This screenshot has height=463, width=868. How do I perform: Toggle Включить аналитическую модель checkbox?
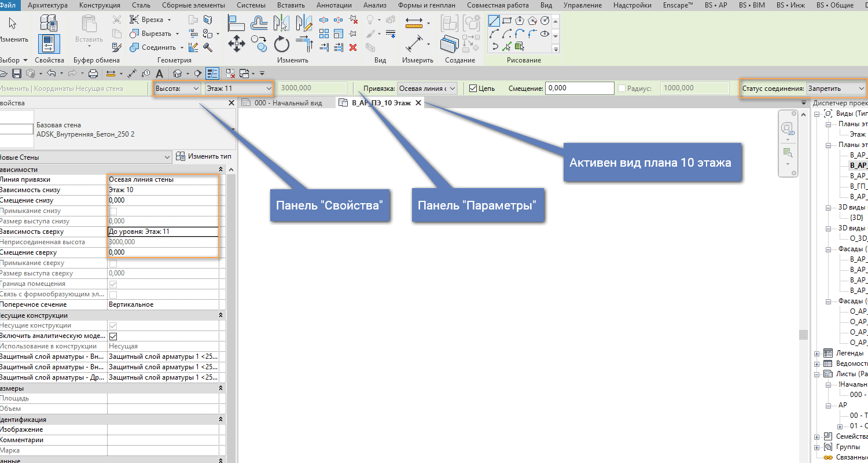[113, 336]
